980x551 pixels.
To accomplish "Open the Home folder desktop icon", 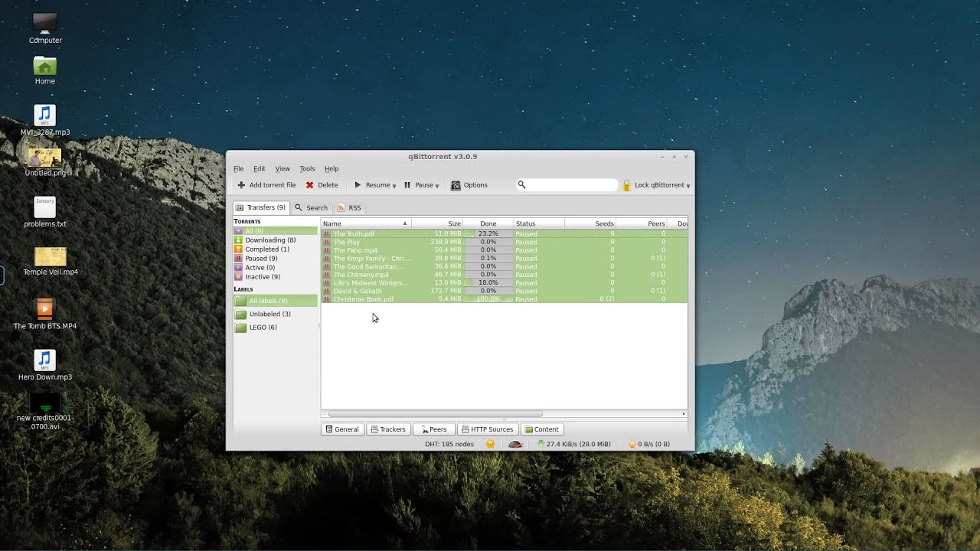I will pyautogui.click(x=45, y=70).
